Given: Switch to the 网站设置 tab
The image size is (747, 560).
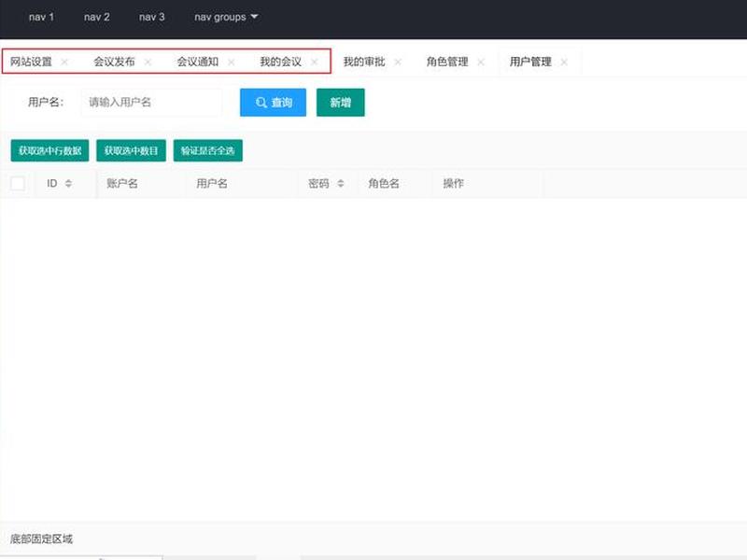Looking at the screenshot, I should pos(31,62).
